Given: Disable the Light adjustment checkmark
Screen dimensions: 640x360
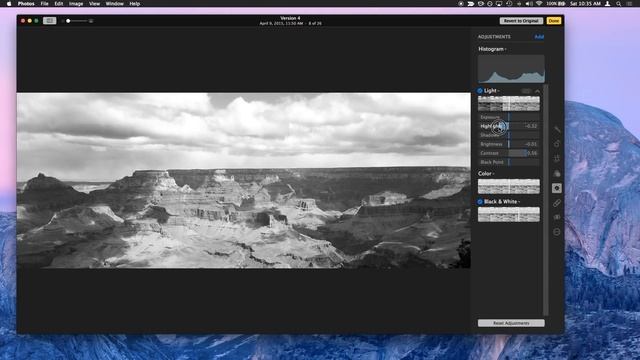Looking at the screenshot, I should tap(480, 91).
